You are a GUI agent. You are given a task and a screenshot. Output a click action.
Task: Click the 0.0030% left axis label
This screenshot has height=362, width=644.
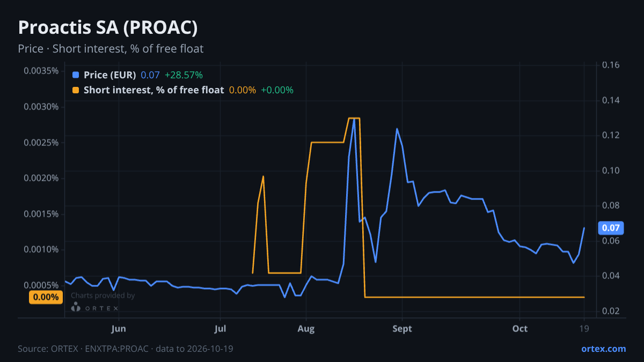[41, 107]
